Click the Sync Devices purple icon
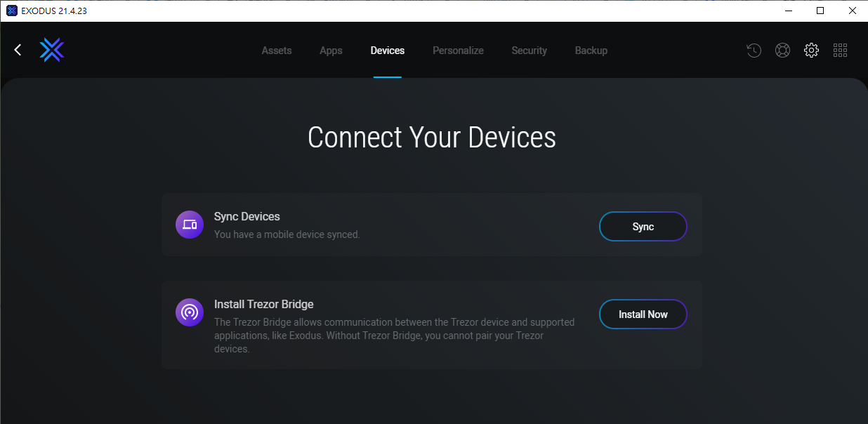Viewport: 868px width, 424px height. (x=190, y=225)
